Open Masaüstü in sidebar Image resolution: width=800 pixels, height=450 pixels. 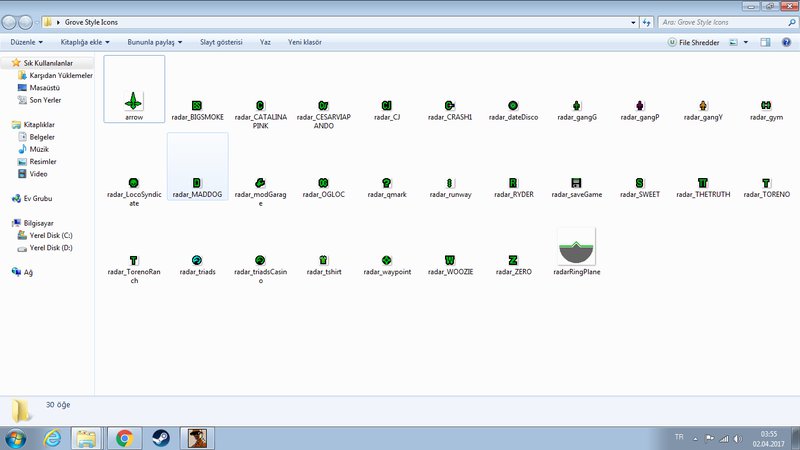point(44,88)
